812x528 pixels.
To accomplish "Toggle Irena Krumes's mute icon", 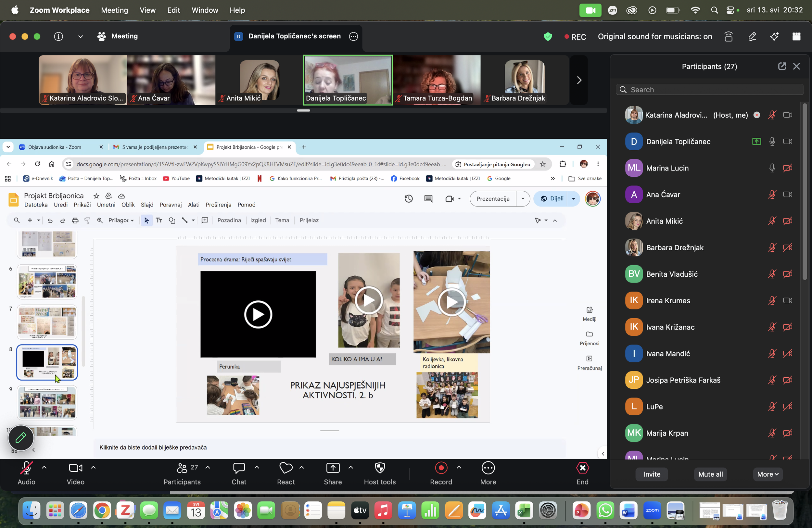I will pyautogui.click(x=772, y=301).
